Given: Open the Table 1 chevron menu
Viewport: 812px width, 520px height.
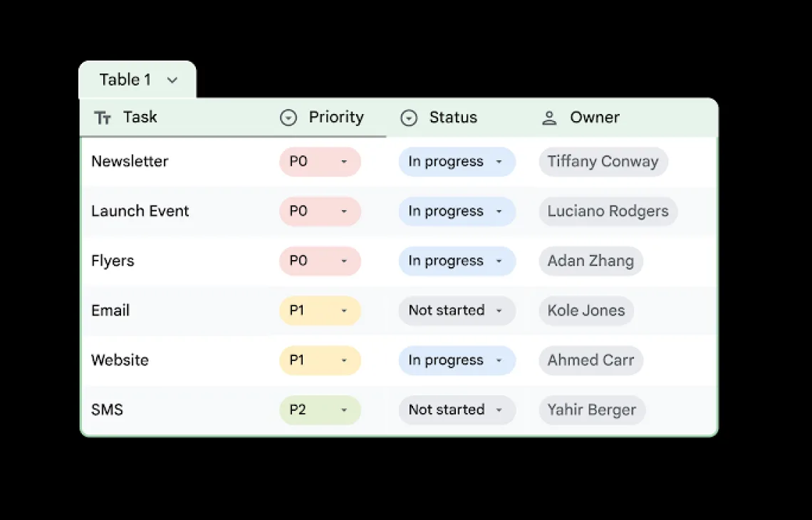Looking at the screenshot, I should tap(172, 80).
